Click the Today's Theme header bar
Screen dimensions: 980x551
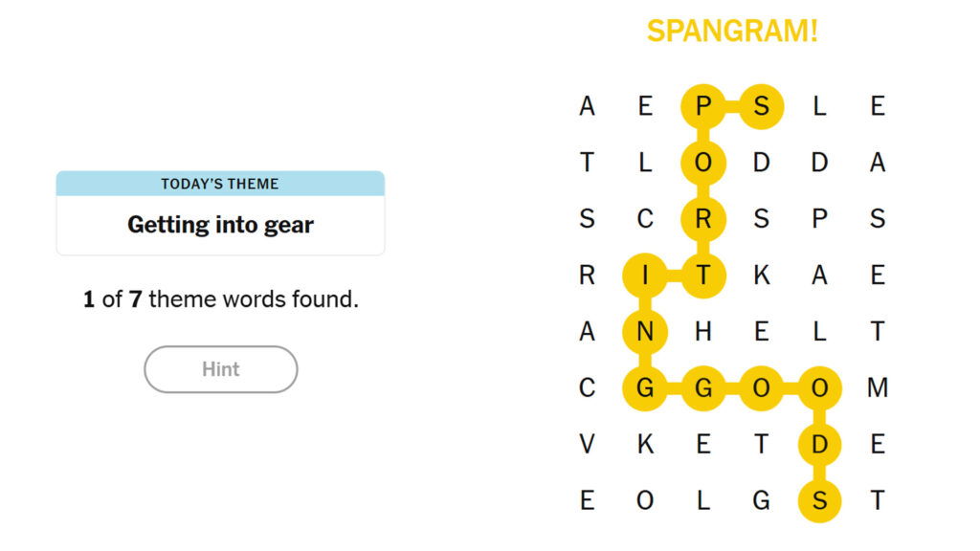pyautogui.click(x=220, y=184)
